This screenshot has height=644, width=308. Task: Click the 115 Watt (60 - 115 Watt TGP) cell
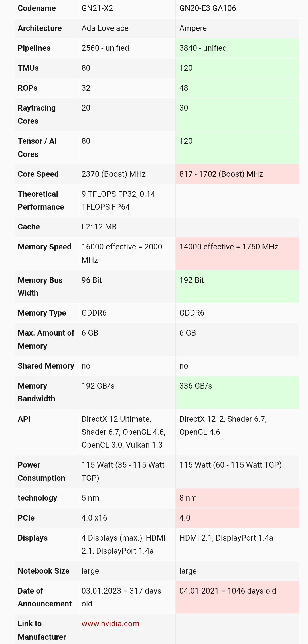(x=230, y=465)
